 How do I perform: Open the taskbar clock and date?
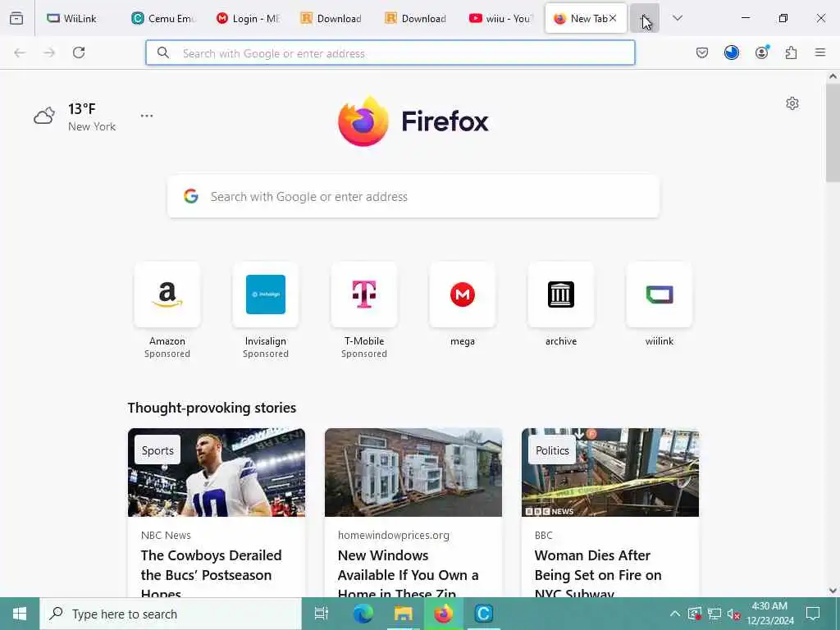tap(769, 614)
